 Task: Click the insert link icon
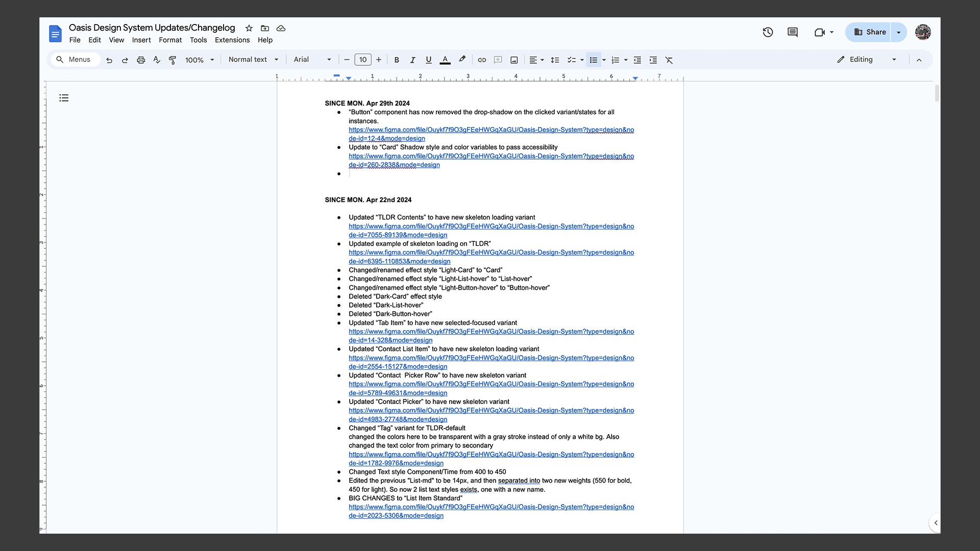(482, 60)
